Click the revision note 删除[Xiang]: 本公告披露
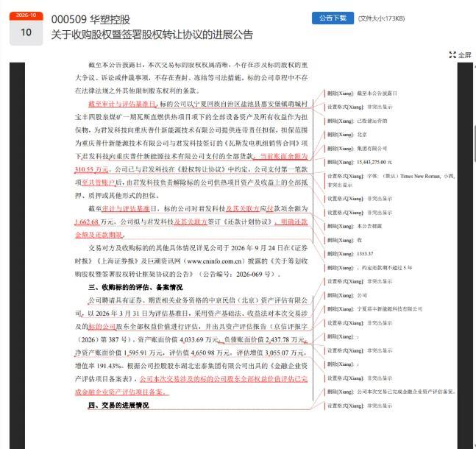 coord(355,226)
